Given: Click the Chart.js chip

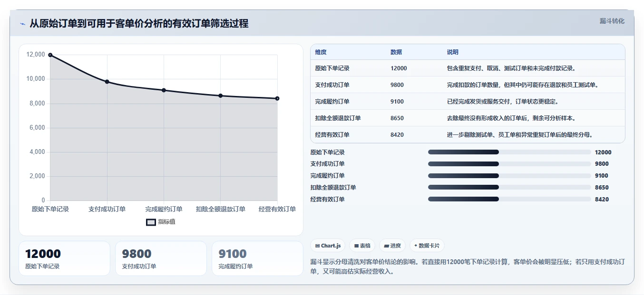Looking at the screenshot, I should point(328,246).
